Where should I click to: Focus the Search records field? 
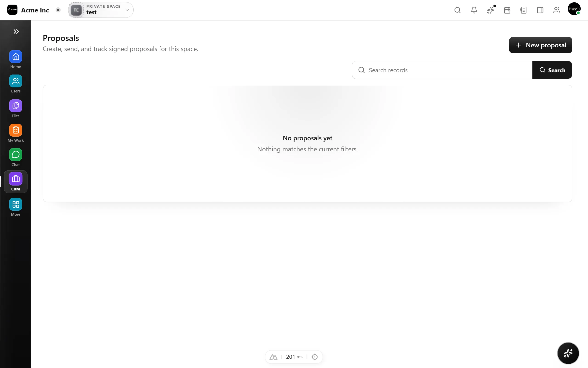tap(442, 70)
